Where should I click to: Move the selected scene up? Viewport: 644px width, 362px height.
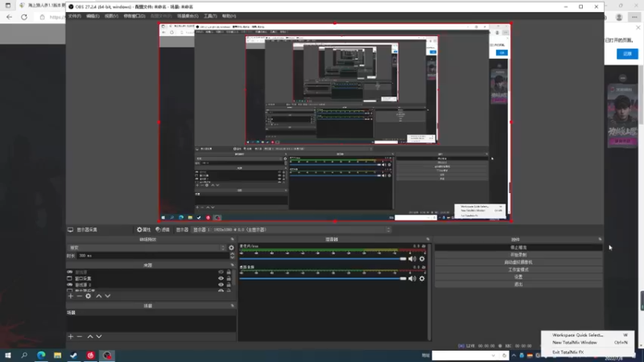[x=90, y=336]
